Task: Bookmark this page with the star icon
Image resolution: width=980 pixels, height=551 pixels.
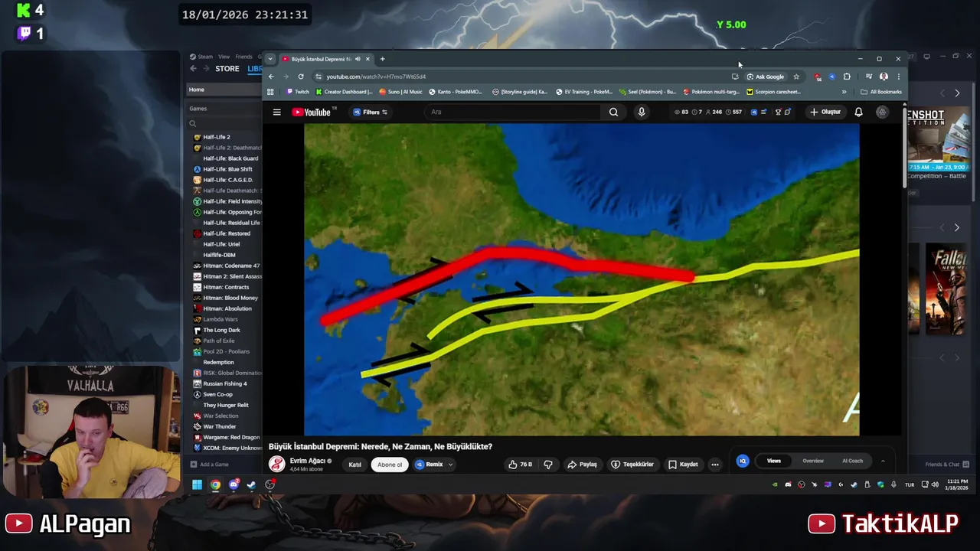Action: click(x=796, y=77)
